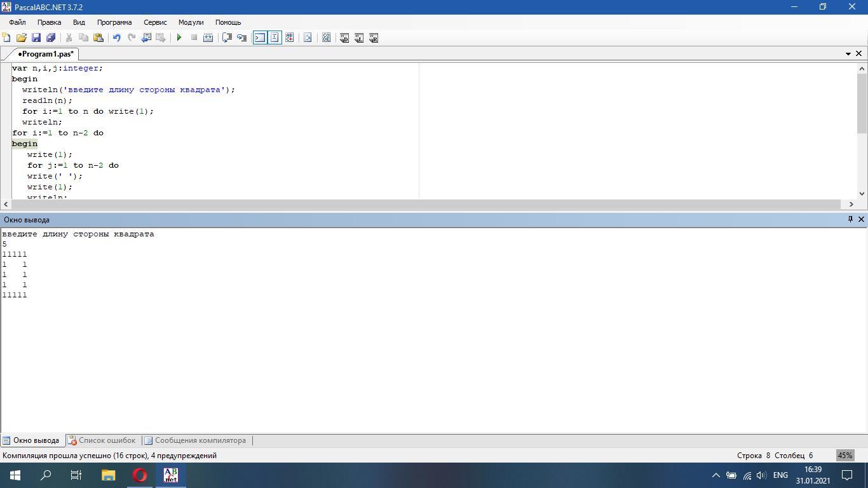Viewport: 868px width, 488px height.
Task: Close the Program1.pas editor tab
Action: coord(859,54)
